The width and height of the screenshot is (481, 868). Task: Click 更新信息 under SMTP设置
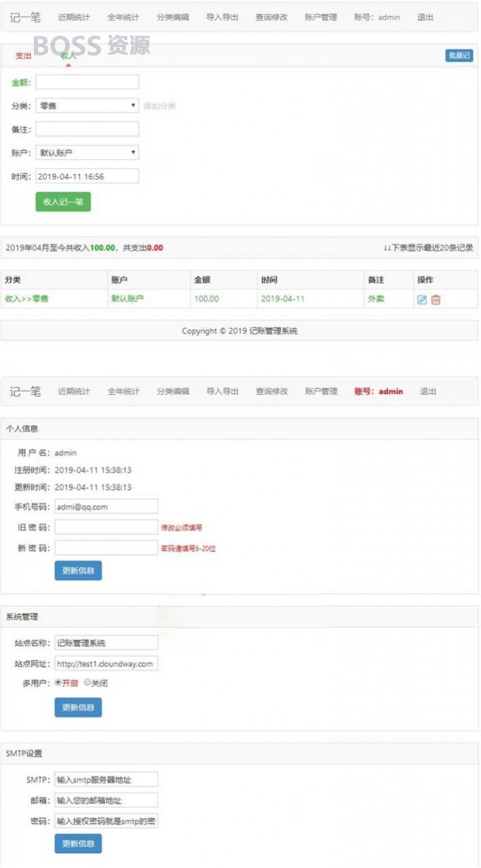tap(78, 844)
